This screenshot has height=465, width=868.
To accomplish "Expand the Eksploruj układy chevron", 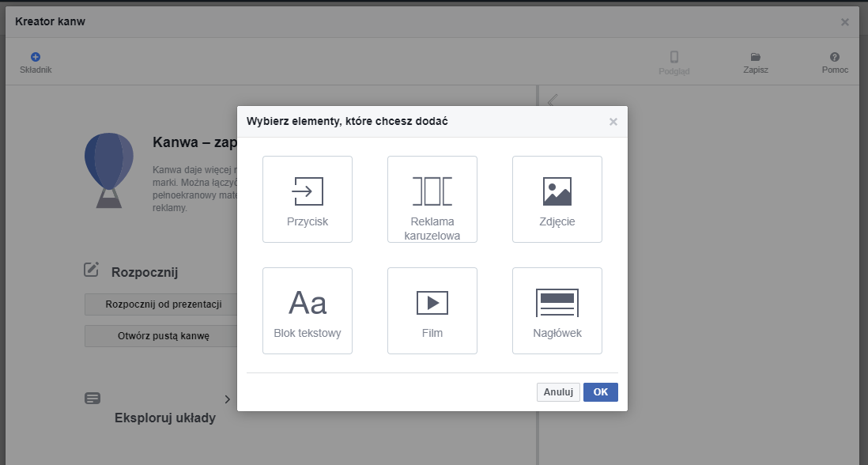I will [x=227, y=399].
